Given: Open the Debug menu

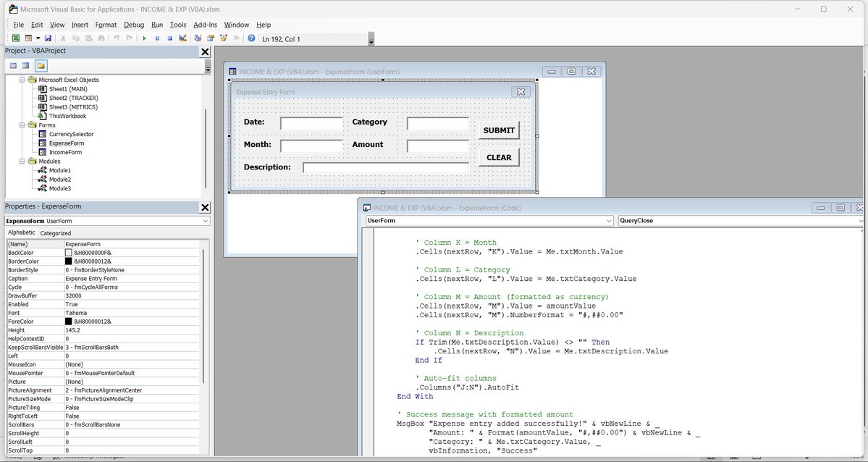Looking at the screenshot, I should click(x=134, y=25).
